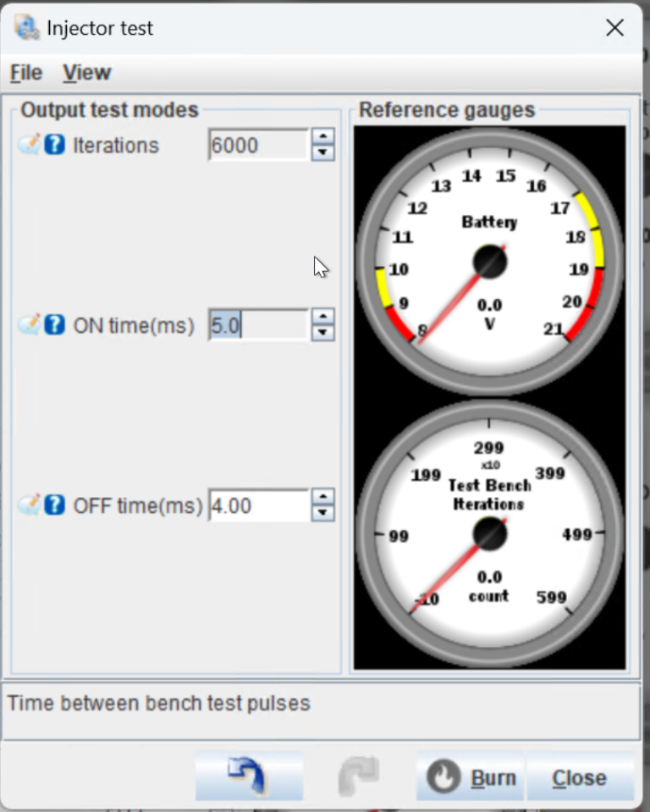The width and height of the screenshot is (650, 812).
Task: Click the Iterations value field
Action: 259,145
